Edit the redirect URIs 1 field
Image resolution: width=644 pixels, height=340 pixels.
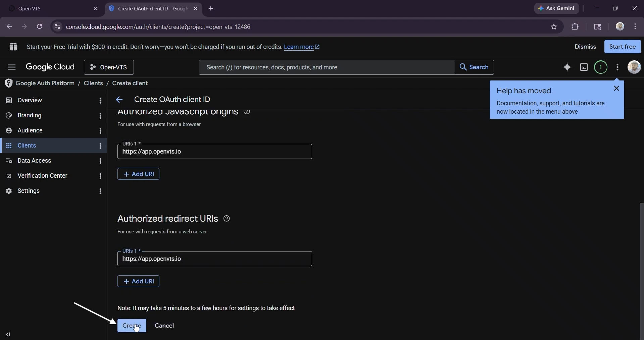tap(215, 259)
